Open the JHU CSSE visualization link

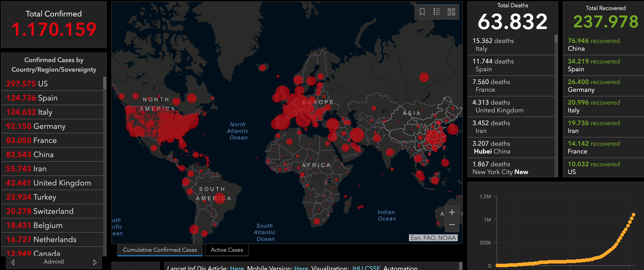point(366,268)
